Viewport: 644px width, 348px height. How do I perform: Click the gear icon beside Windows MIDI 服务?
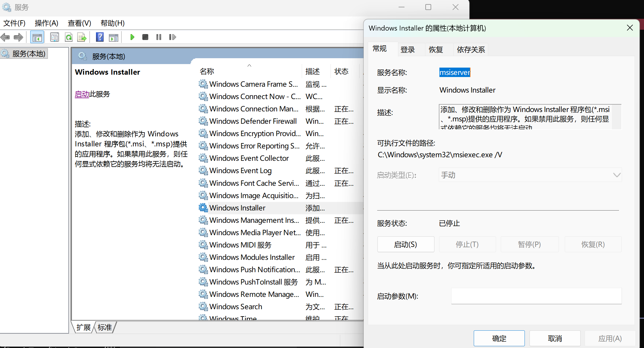pos(203,245)
